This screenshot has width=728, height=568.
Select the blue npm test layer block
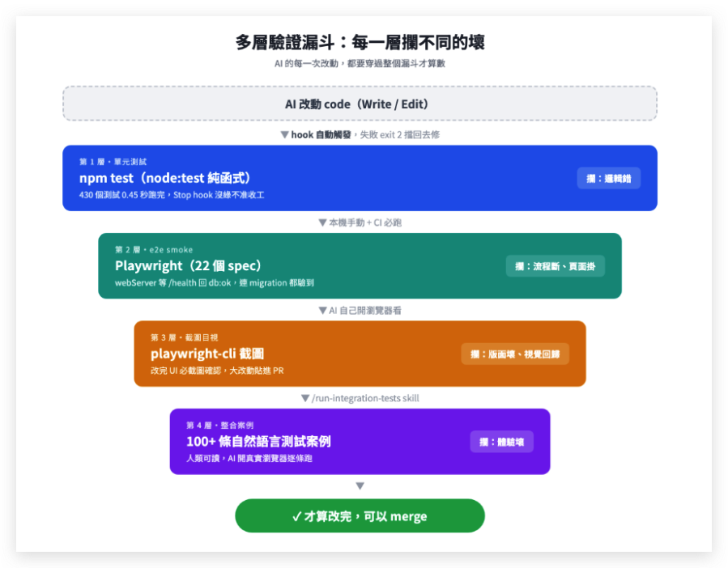(360, 178)
